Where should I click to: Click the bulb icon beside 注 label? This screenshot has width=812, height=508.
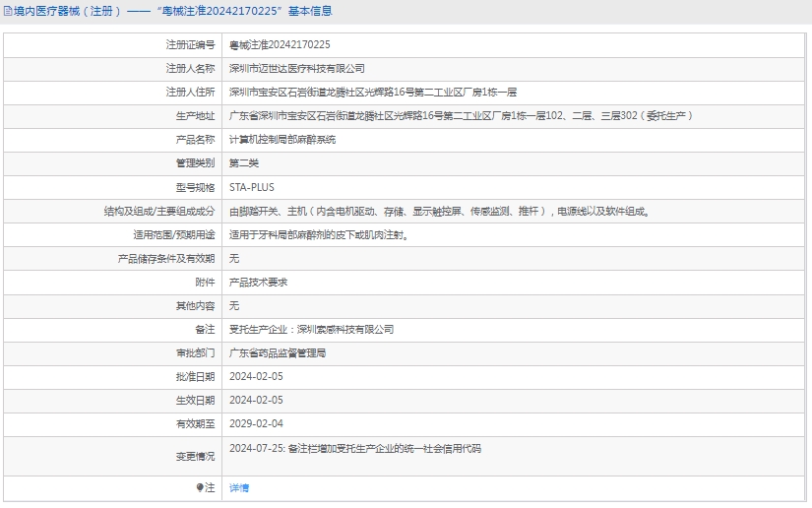coord(200,487)
